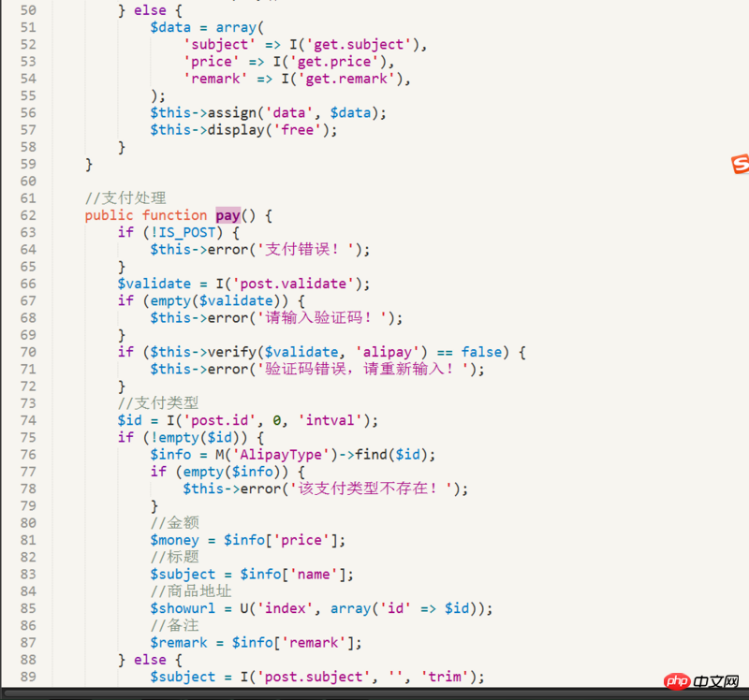Click the orange Sogou input method icon
The height and width of the screenshot is (700, 749).
tap(740, 165)
